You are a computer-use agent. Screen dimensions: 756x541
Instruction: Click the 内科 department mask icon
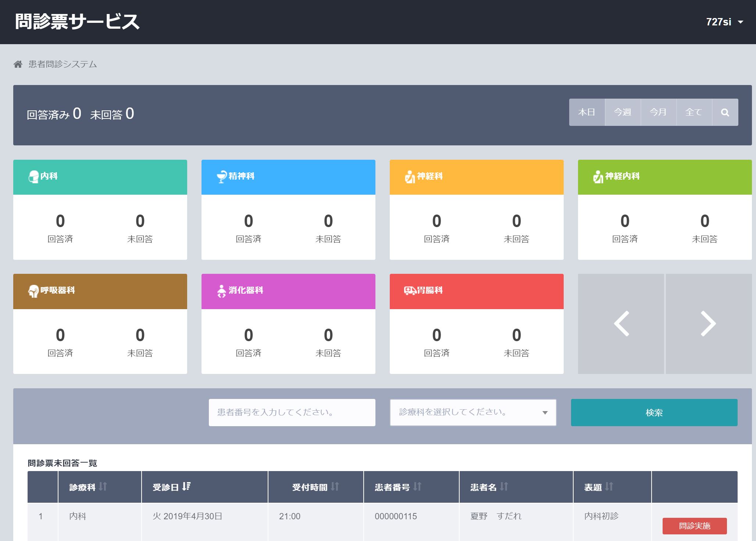[x=33, y=177]
